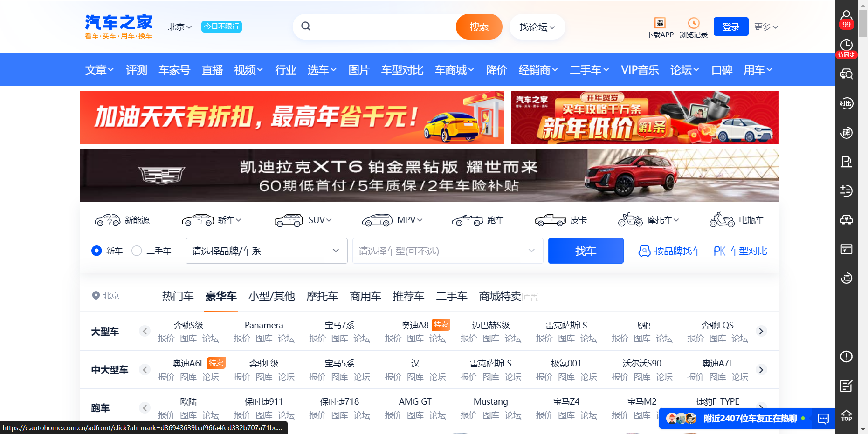868x434 pixels.
Task: Click sidebar feedback edit icon
Action: pyautogui.click(x=847, y=386)
